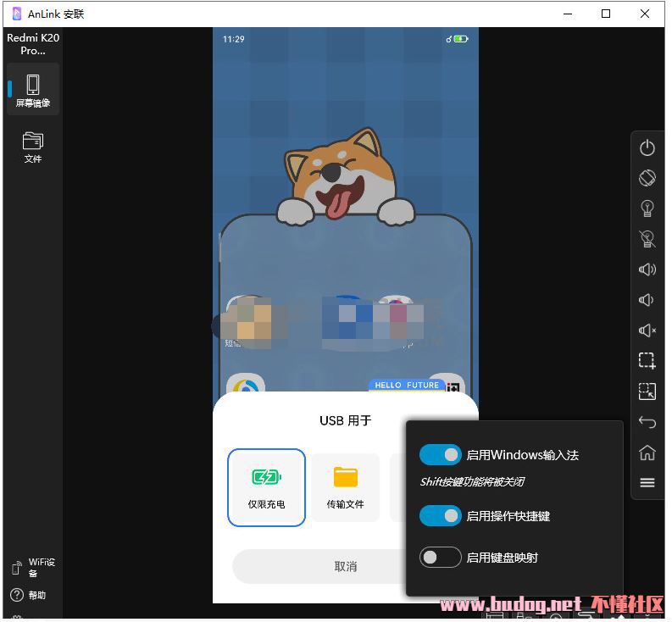Enable 启用键盘映射 switch
Image resolution: width=672 pixels, height=622 pixels.
pos(441,558)
